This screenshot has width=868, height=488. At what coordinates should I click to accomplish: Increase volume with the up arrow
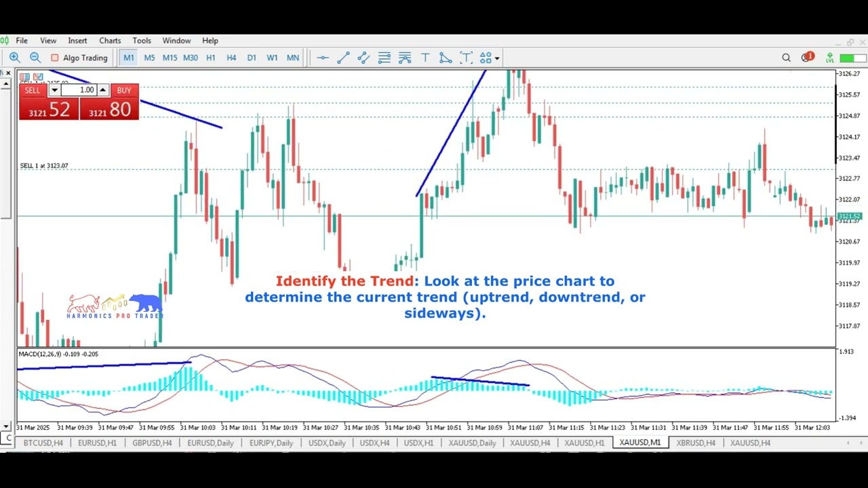pyautogui.click(x=102, y=90)
